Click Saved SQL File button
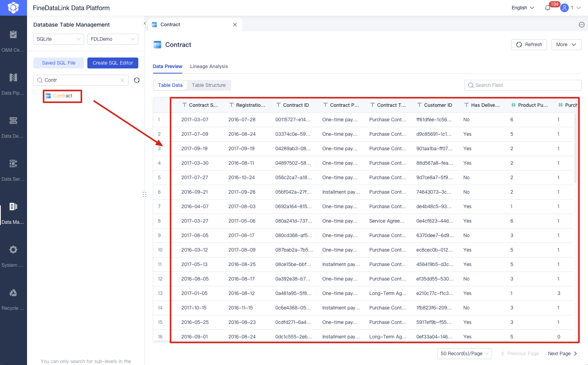 point(59,63)
